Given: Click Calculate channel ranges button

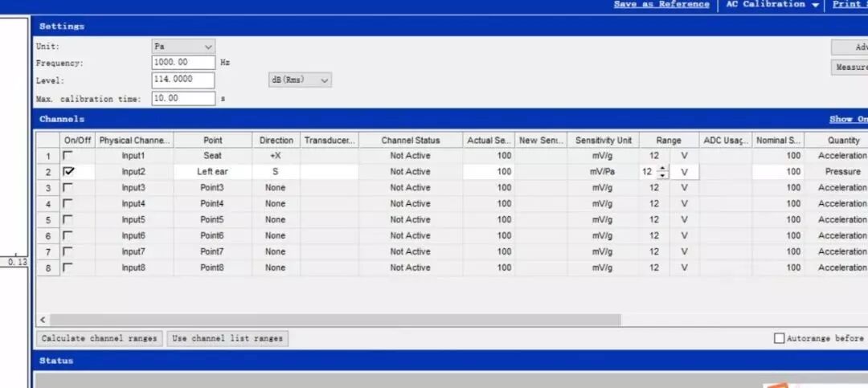Looking at the screenshot, I should 100,338.
